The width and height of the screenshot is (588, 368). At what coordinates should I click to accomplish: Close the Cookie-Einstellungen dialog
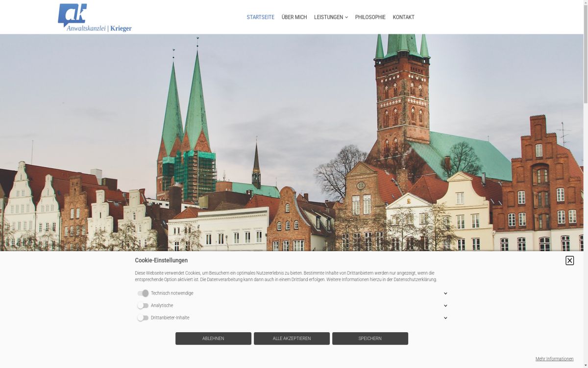coord(569,260)
